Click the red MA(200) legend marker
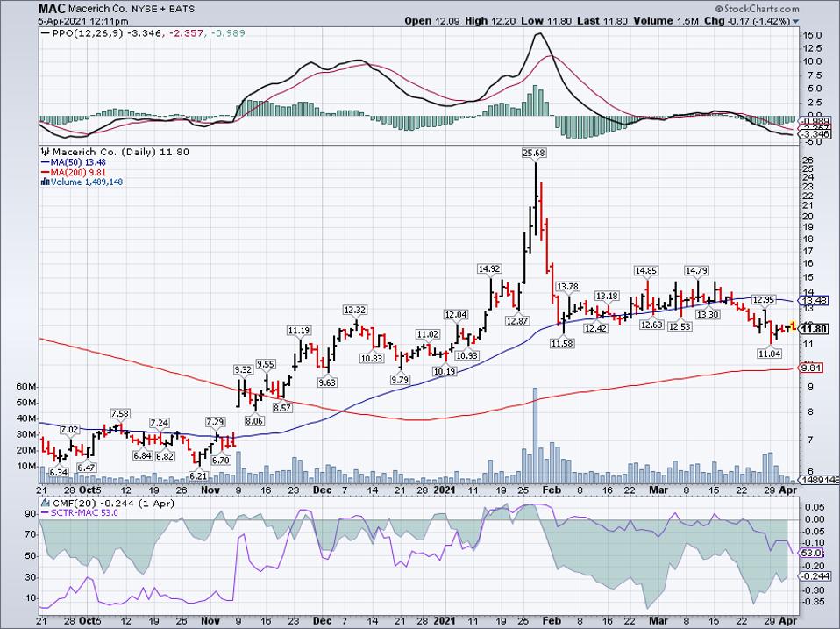Viewport: 840px width, 629px height. [45, 172]
